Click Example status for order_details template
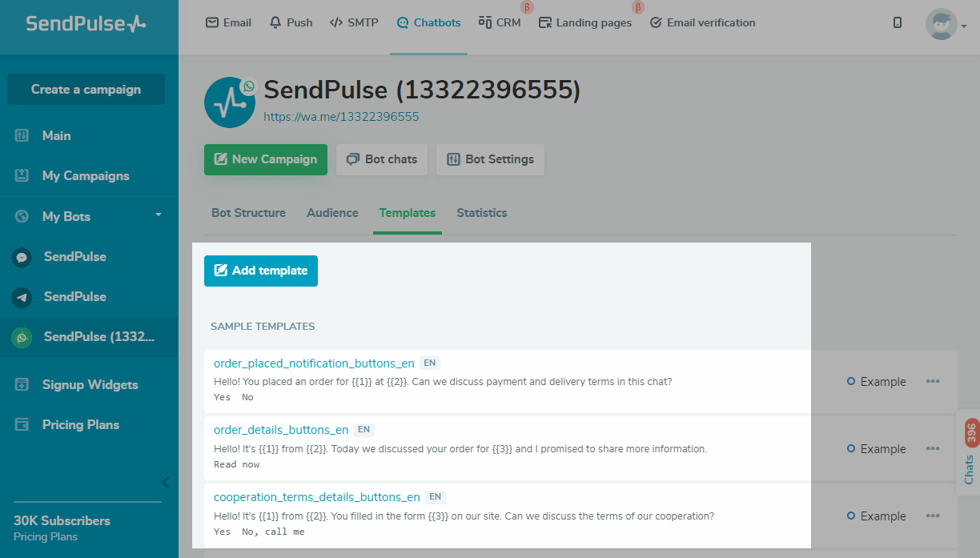Image resolution: width=980 pixels, height=558 pixels. coord(877,449)
